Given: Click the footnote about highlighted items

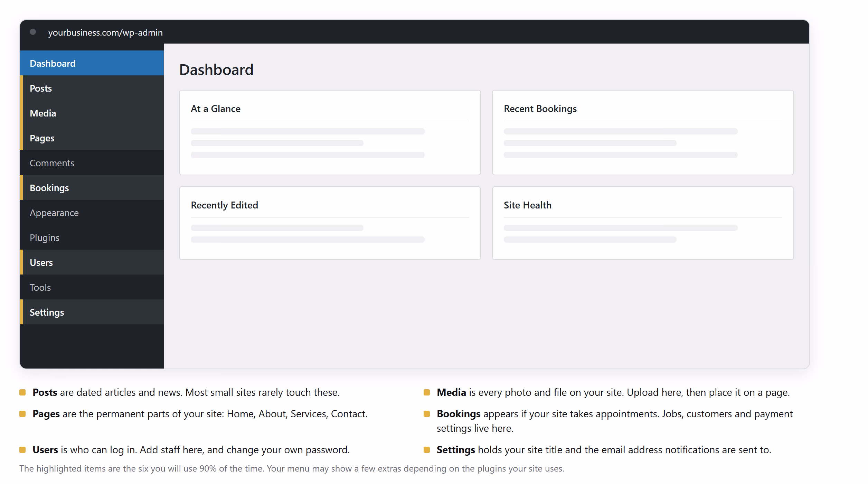Looking at the screenshot, I should pos(292,468).
